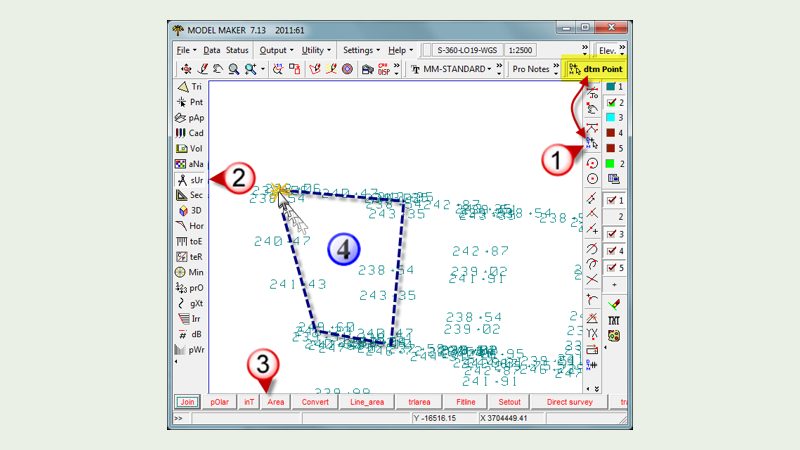Click the magnifier zoom icon
The height and width of the screenshot is (450, 800).
[x=234, y=69]
